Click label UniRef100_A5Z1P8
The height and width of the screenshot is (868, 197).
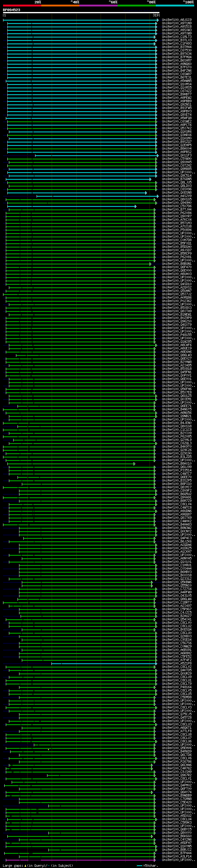click(x=177, y=663)
